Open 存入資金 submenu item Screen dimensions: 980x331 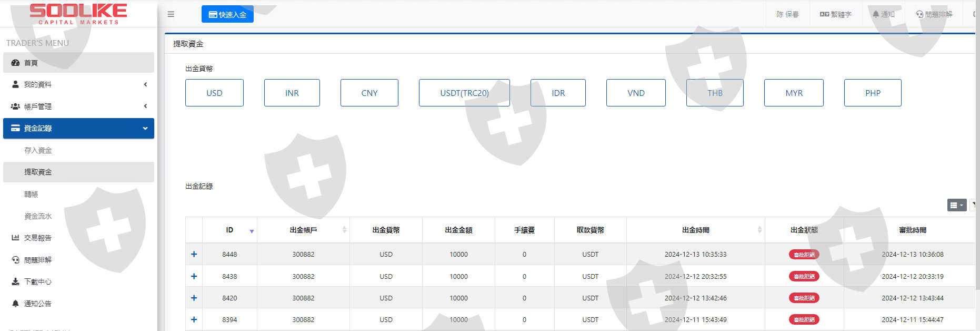(x=38, y=150)
